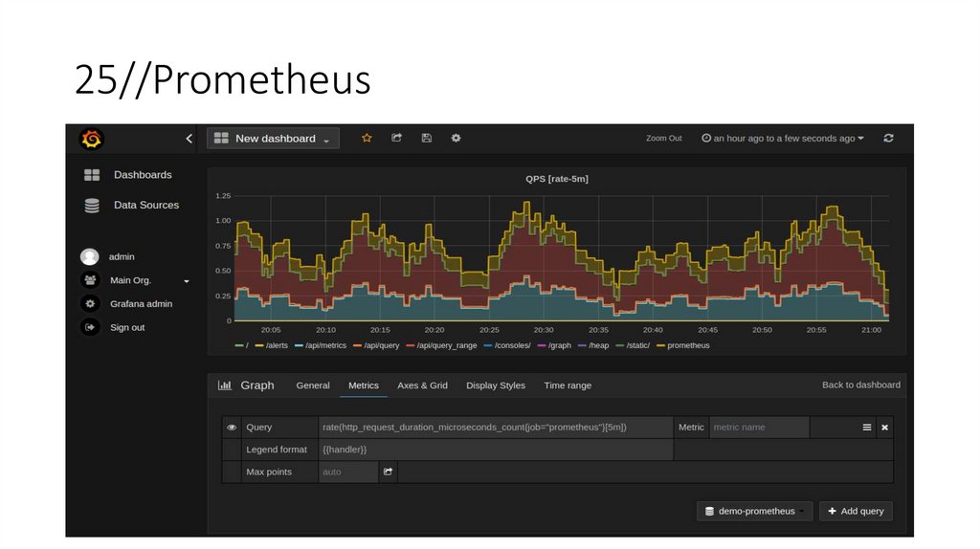Click the Grafana admin gear icon
The height and width of the screenshot is (549, 980).
(90, 303)
